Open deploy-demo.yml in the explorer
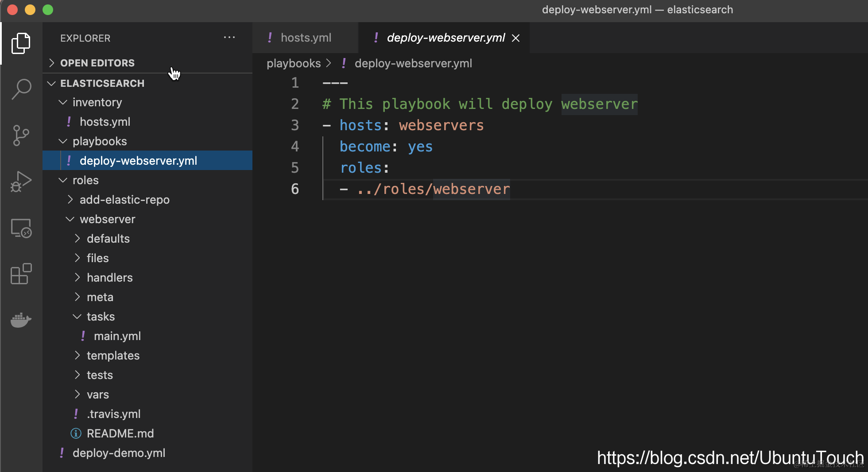 point(147,453)
